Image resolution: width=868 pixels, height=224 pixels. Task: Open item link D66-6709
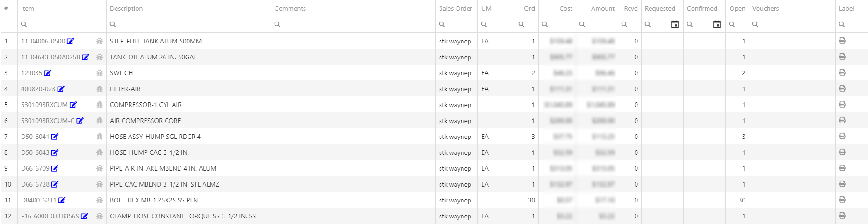click(35, 168)
